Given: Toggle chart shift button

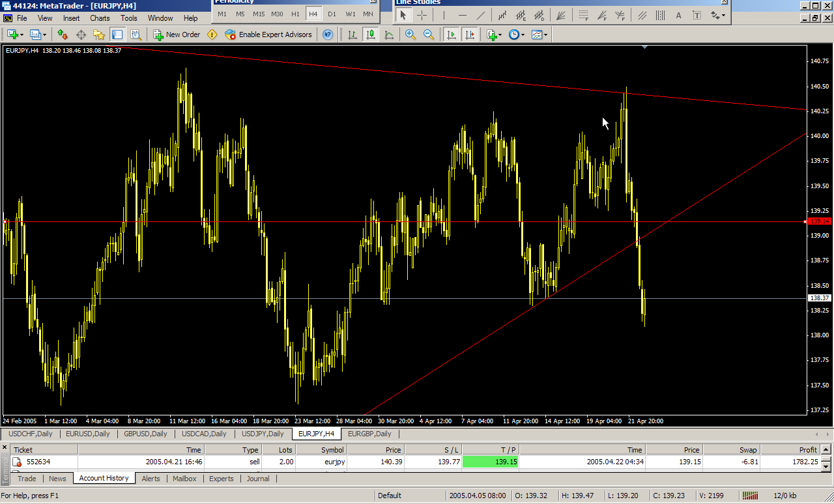Looking at the screenshot, I should [x=469, y=35].
